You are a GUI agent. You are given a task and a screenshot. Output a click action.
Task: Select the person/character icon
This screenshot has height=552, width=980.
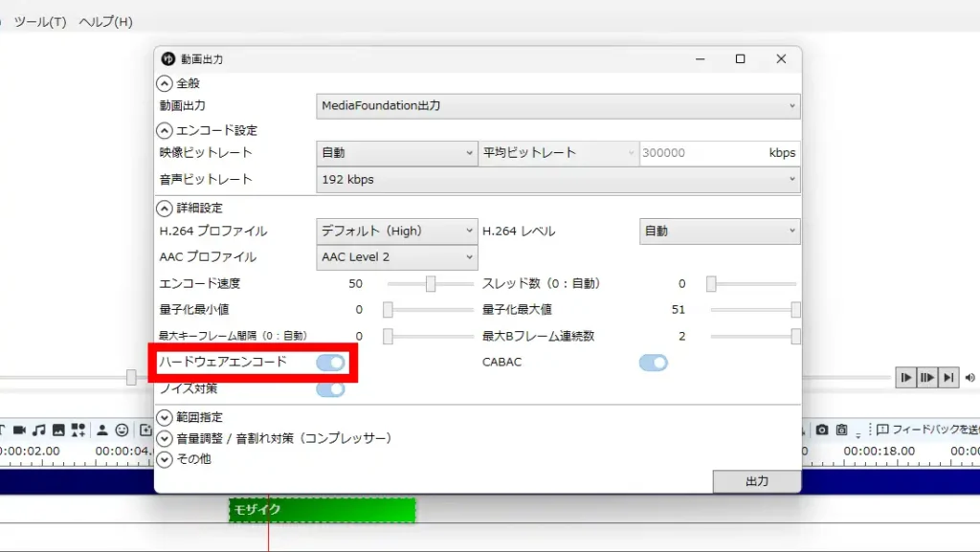[102, 431]
